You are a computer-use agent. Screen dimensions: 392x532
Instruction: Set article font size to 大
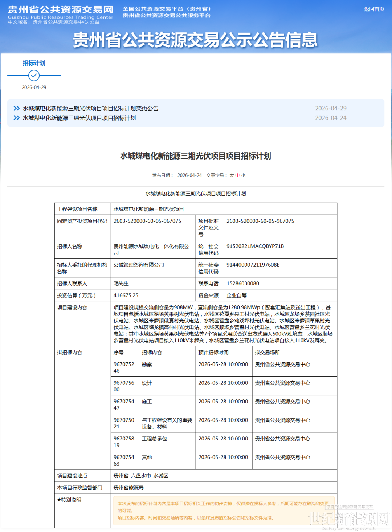pos(232,176)
